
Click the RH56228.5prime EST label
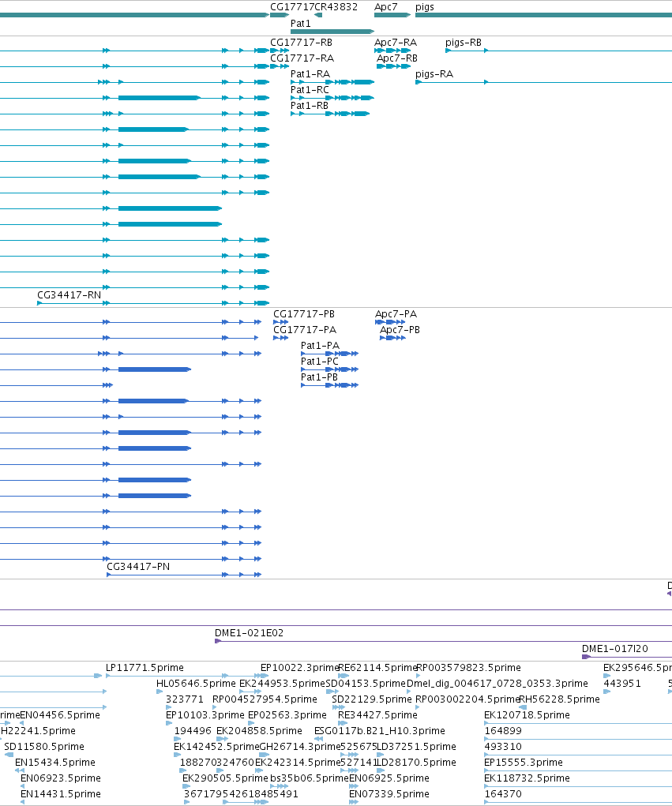(559, 699)
